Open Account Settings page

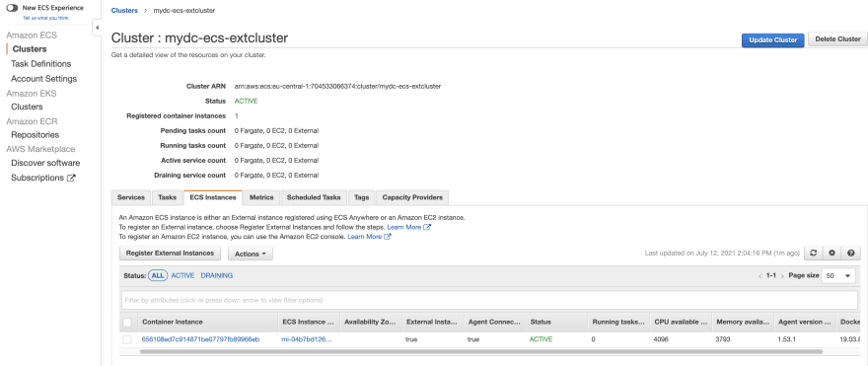point(43,79)
